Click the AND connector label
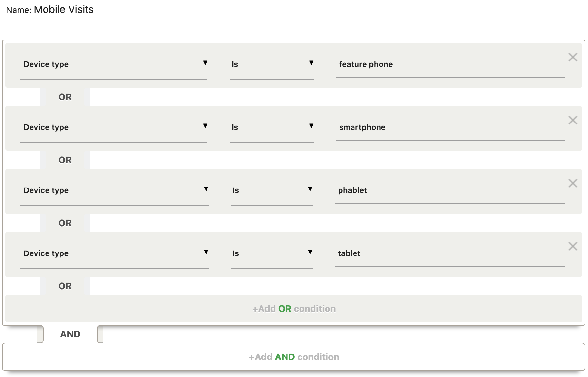Image resolution: width=588 pixels, height=377 pixels. [x=70, y=334]
